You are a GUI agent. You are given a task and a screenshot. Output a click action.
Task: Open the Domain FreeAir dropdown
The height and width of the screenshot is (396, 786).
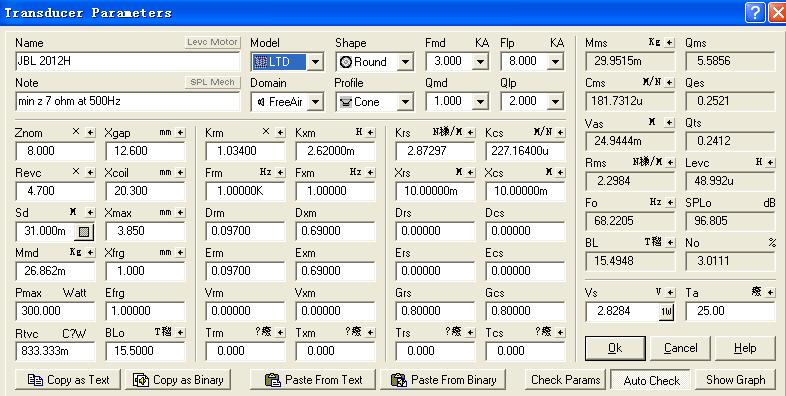(315, 102)
